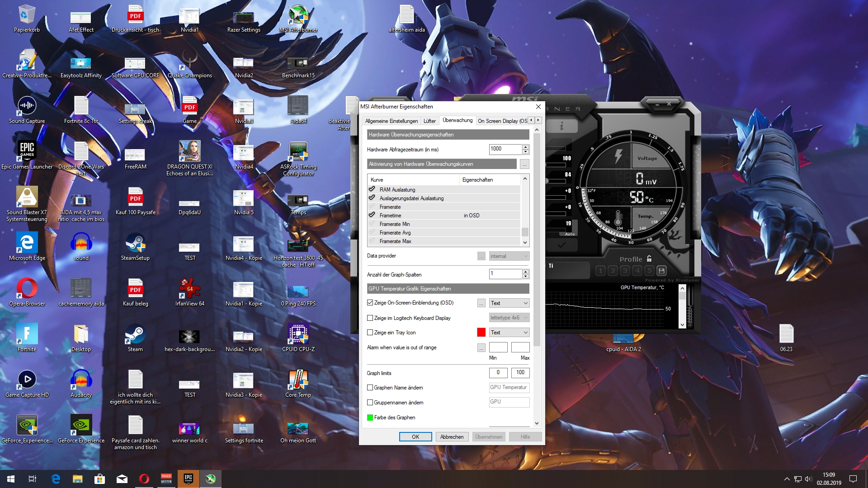Image resolution: width=868 pixels, height=488 pixels.
Task: Tick the Graphen Name ändern checkbox
Action: [370, 388]
